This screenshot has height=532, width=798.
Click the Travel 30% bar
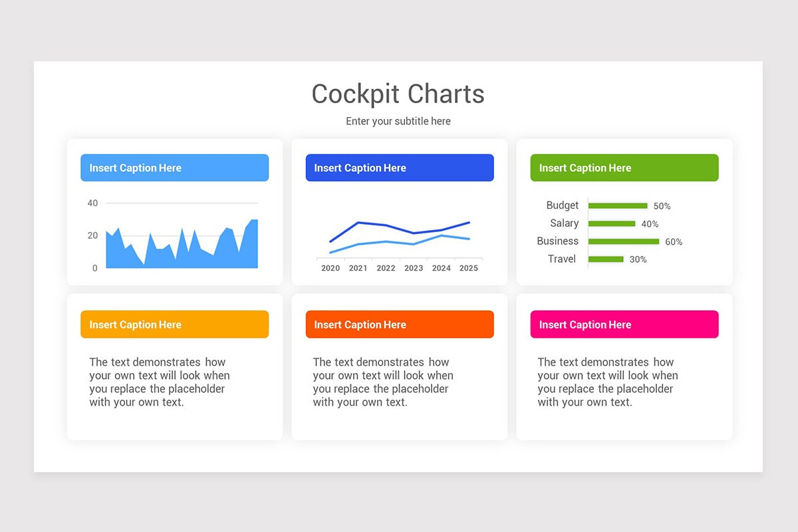tap(605, 259)
